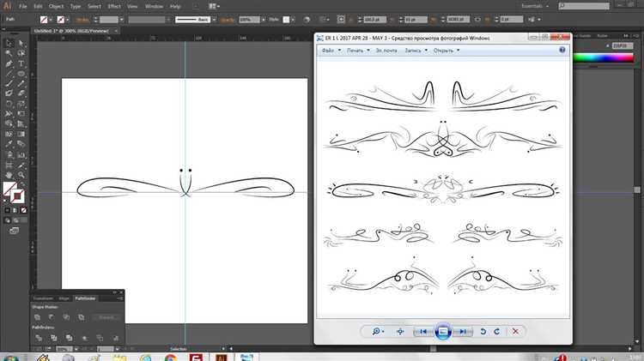Open Открыть dropdown in Photo Viewer
The image size is (644, 361).
point(447,51)
